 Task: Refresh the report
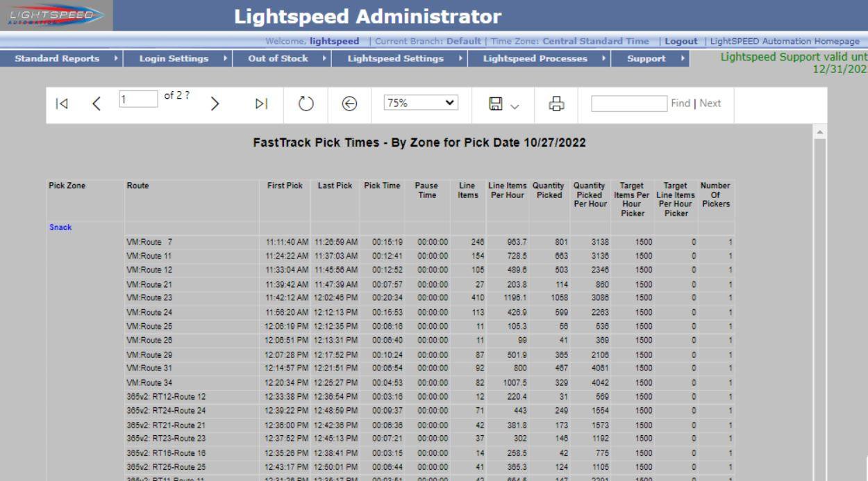306,104
